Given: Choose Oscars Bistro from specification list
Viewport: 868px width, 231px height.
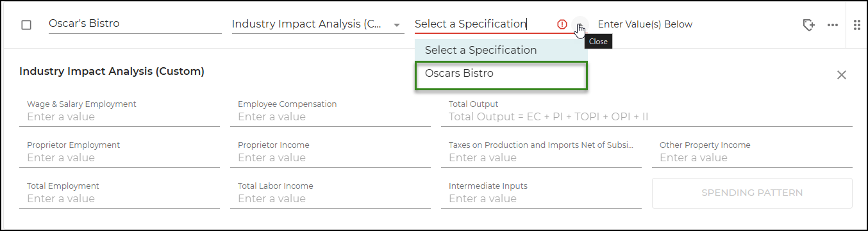Looking at the screenshot, I should pos(501,76).
